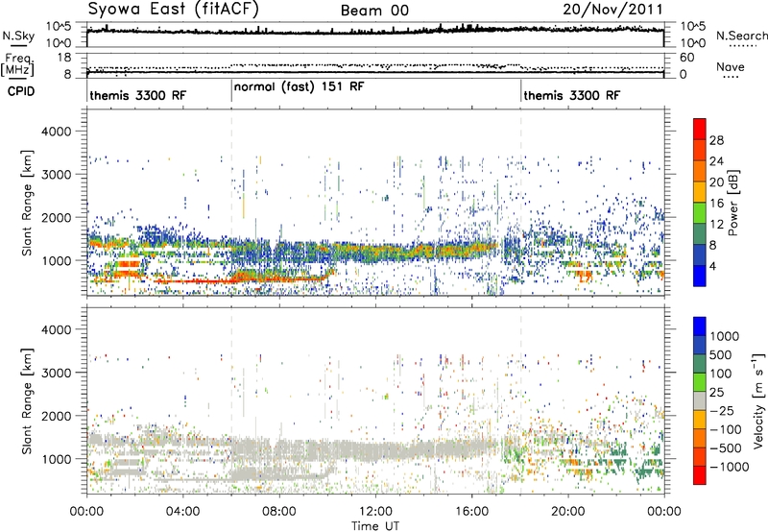Click the frequency axis value 18
The height and width of the screenshot is (532, 768).
tap(64, 58)
